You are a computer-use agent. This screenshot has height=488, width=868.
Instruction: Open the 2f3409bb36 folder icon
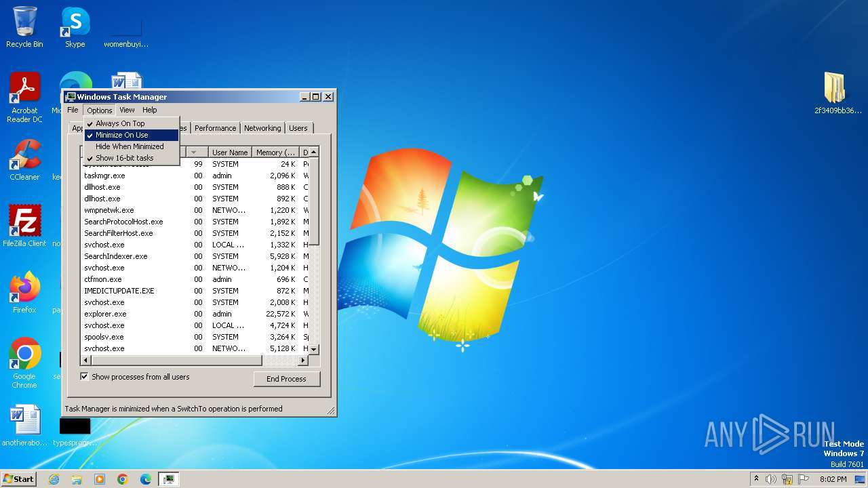coord(838,93)
